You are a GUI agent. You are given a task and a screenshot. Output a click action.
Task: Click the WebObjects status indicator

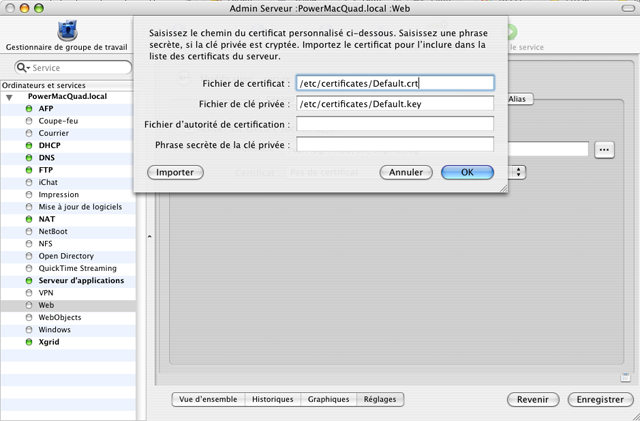[x=29, y=317]
